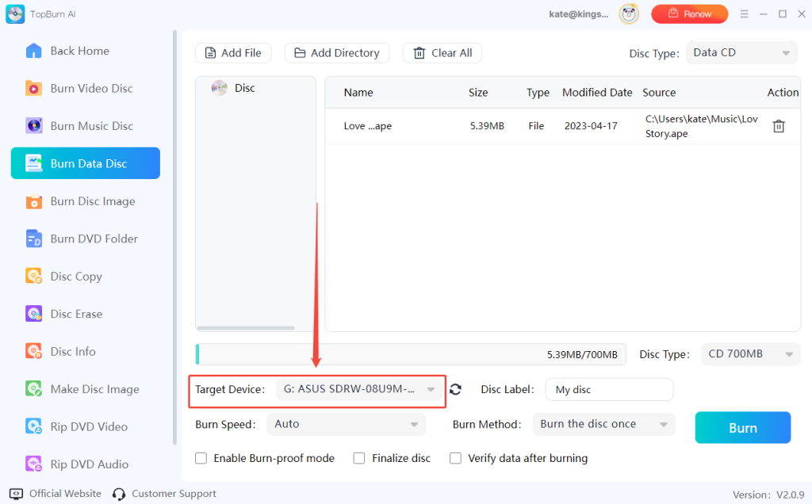Click the Add File button
This screenshot has height=504, width=812.
[233, 53]
